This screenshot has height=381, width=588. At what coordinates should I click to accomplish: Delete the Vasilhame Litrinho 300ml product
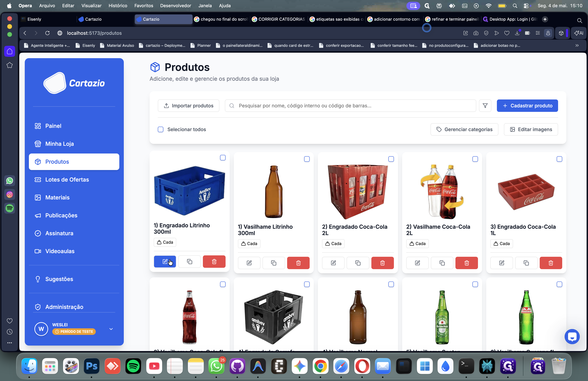(x=298, y=263)
